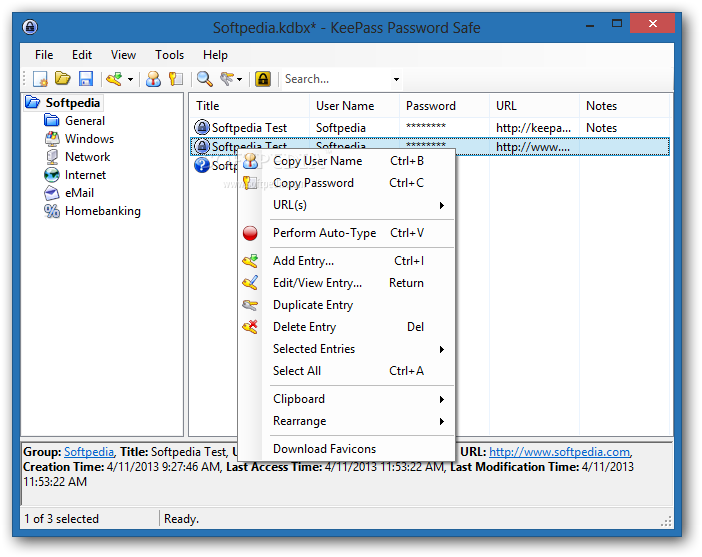Expand the URL(s) submenu
The image size is (702, 557).
click(x=348, y=205)
